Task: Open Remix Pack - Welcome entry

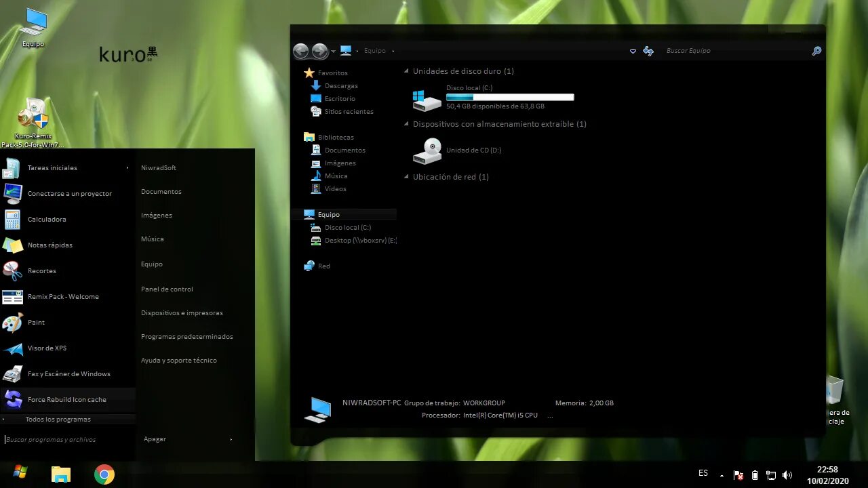Action: click(x=68, y=296)
